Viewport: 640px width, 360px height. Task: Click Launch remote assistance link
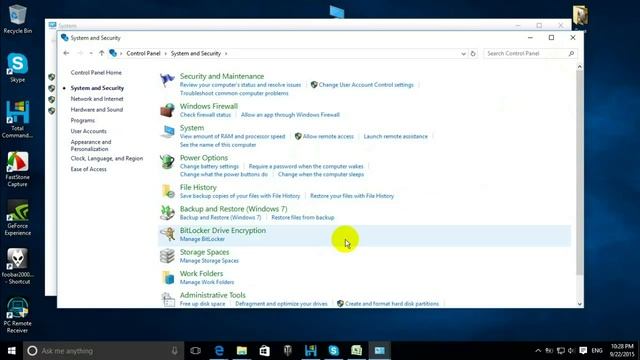click(x=396, y=136)
